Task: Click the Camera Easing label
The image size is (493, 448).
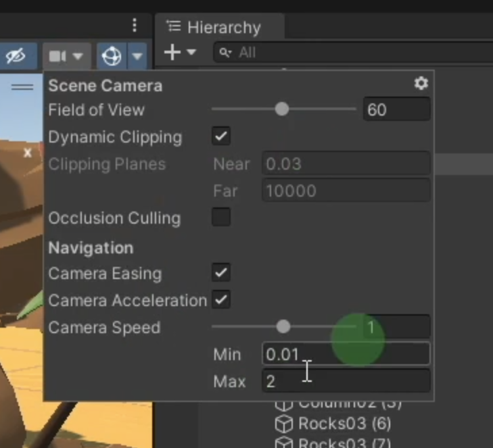Action: pos(105,274)
